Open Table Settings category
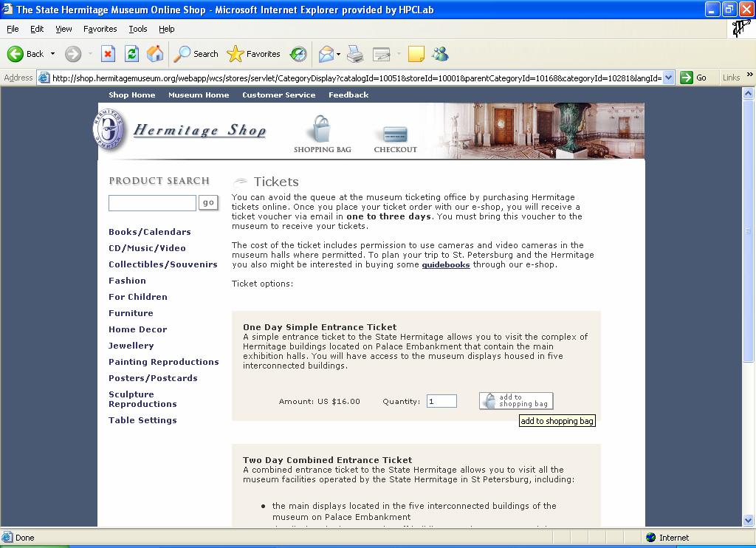 (142, 420)
